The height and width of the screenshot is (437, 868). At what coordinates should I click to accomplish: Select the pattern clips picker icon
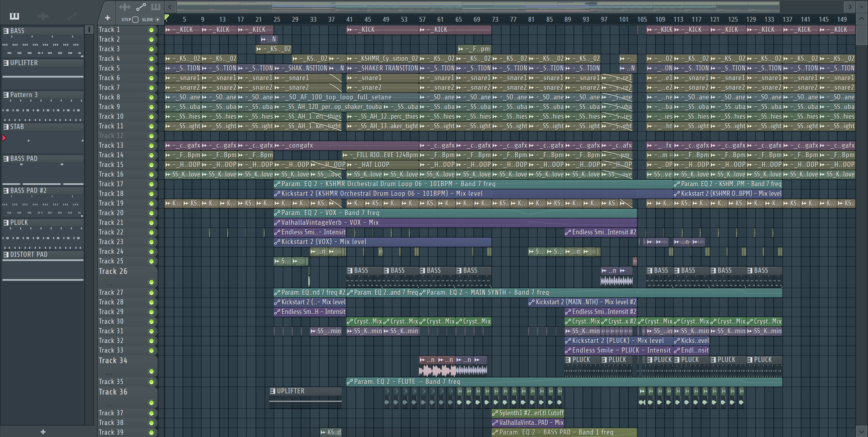(14, 16)
